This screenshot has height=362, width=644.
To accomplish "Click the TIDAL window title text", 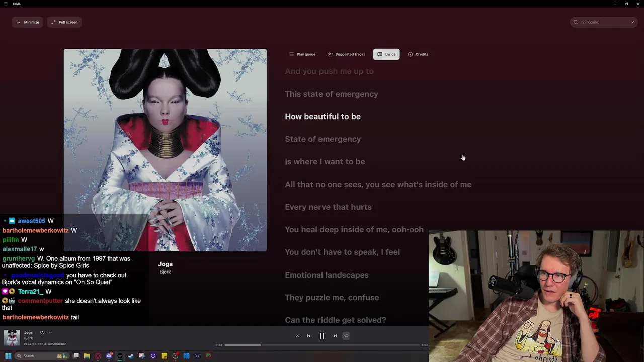I will [x=17, y=4].
